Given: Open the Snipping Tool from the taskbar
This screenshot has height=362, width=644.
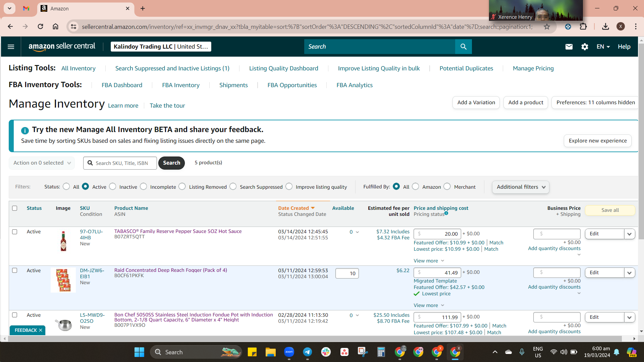Looking at the screenshot, I should 363,352.
